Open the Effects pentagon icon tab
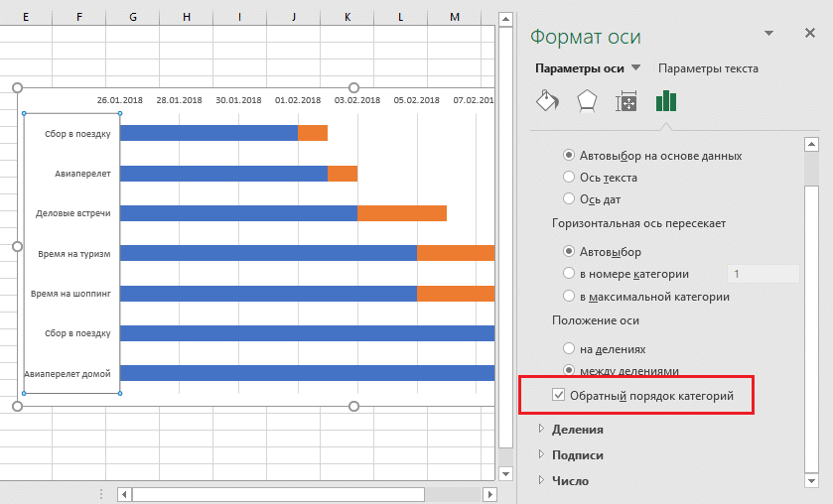This screenshot has height=504, width=833. (x=587, y=101)
